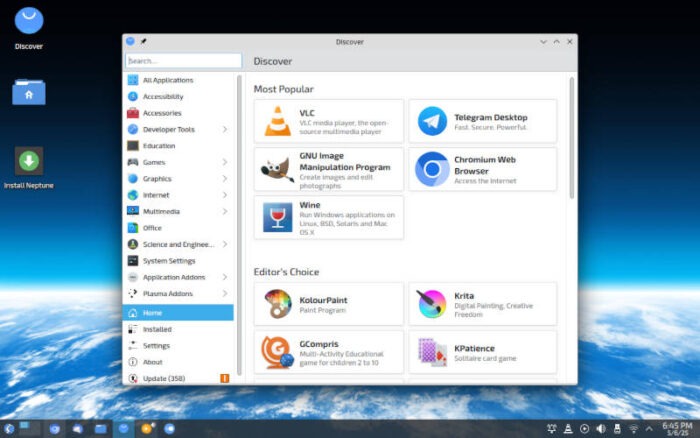The image size is (700, 438).
Task: Open the file manager taskbar icon
Action: [x=101, y=429]
